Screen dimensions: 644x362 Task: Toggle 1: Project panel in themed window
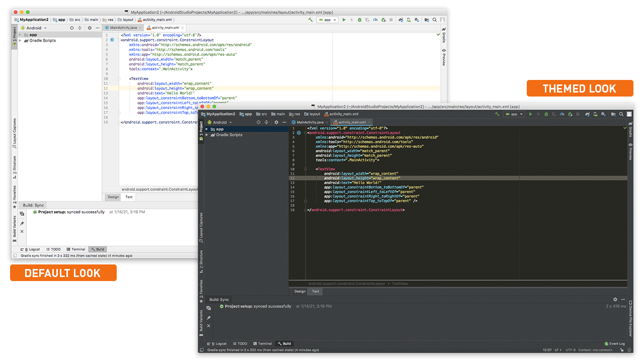pyautogui.click(x=201, y=131)
